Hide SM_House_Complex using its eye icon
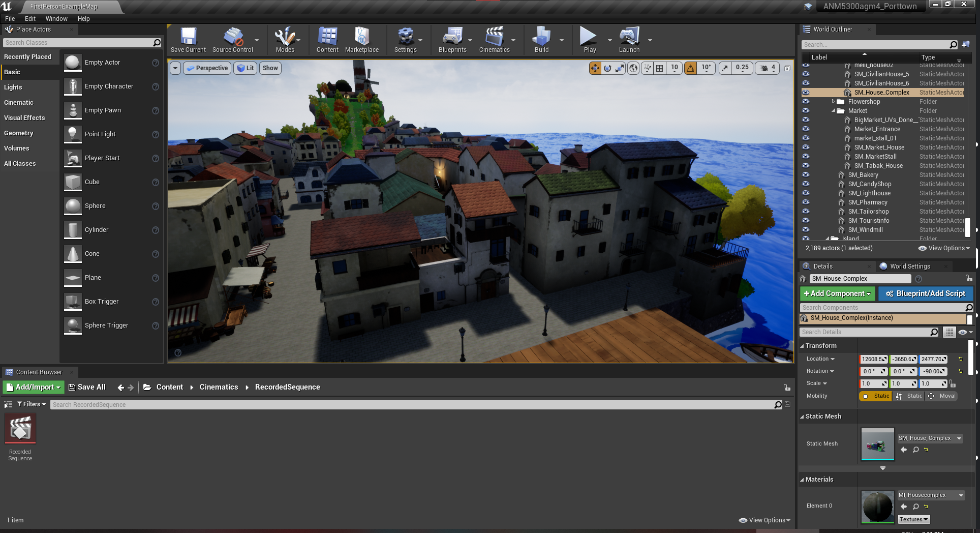Screen dimensions: 980x533 coord(806,93)
